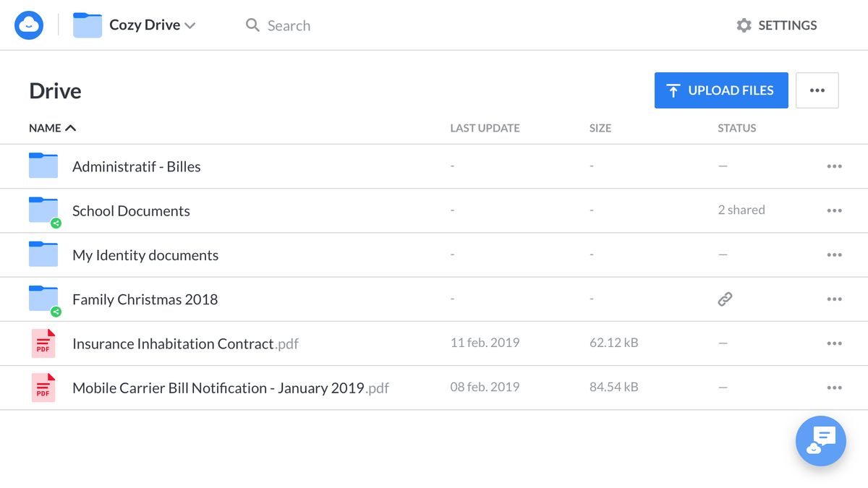
Task: Click the search magnifier icon
Action: (252, 25)
